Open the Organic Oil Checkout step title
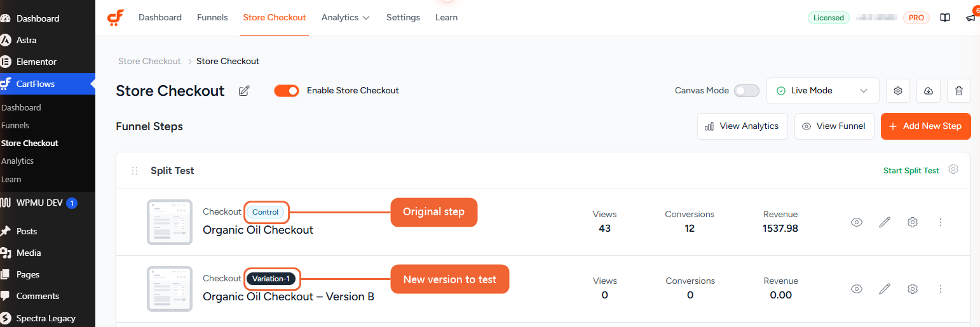Image resolution: width=980 pixels, height=327 pixels. [258, 230]
